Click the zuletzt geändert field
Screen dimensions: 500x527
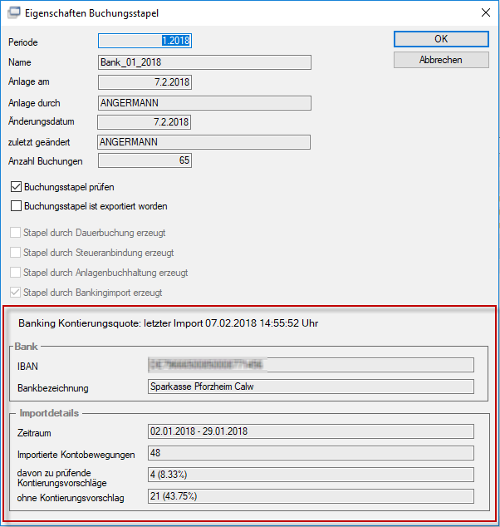204,142
